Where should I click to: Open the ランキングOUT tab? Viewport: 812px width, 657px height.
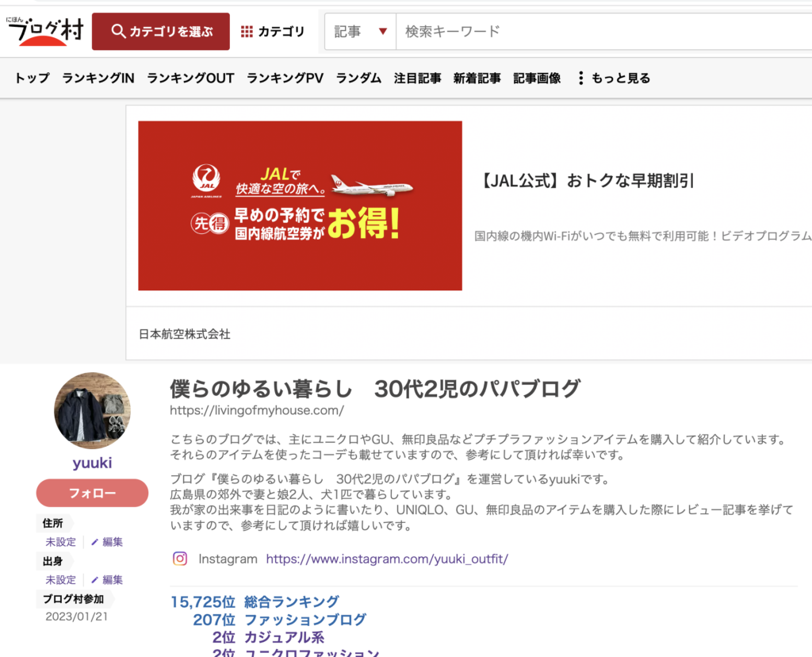[x=190, y=79]
